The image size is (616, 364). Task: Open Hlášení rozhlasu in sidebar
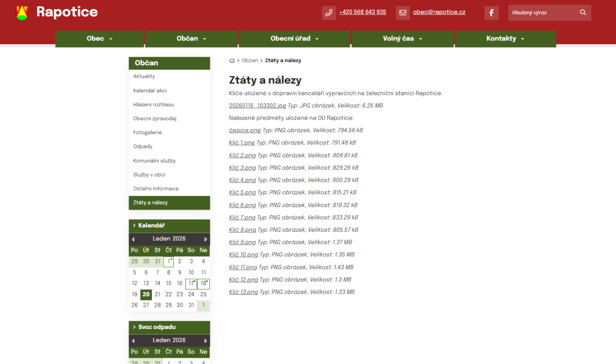(154, 104)
